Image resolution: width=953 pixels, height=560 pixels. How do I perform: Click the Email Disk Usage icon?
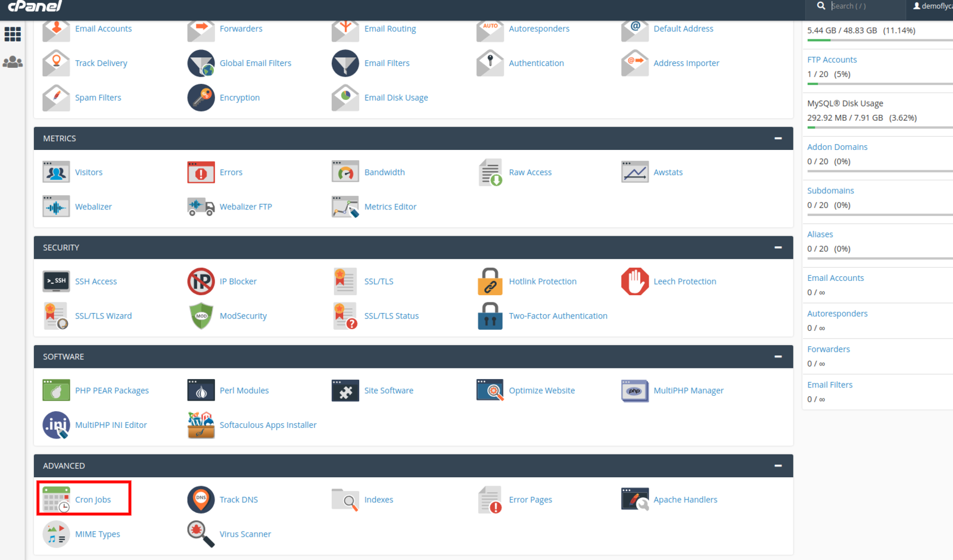pyautogui.click(x=345, y=98)
